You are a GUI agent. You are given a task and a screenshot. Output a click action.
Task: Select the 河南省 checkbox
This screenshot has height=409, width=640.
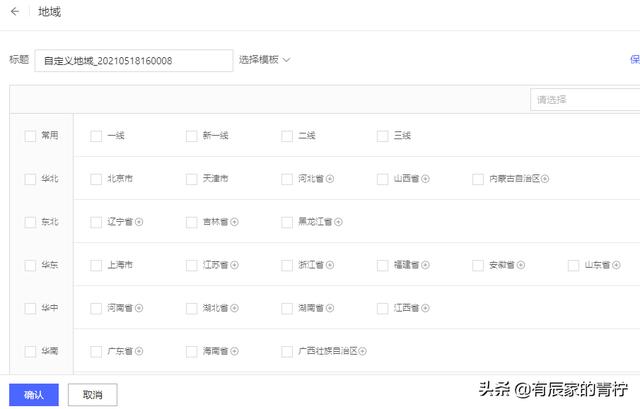[96, 309]
